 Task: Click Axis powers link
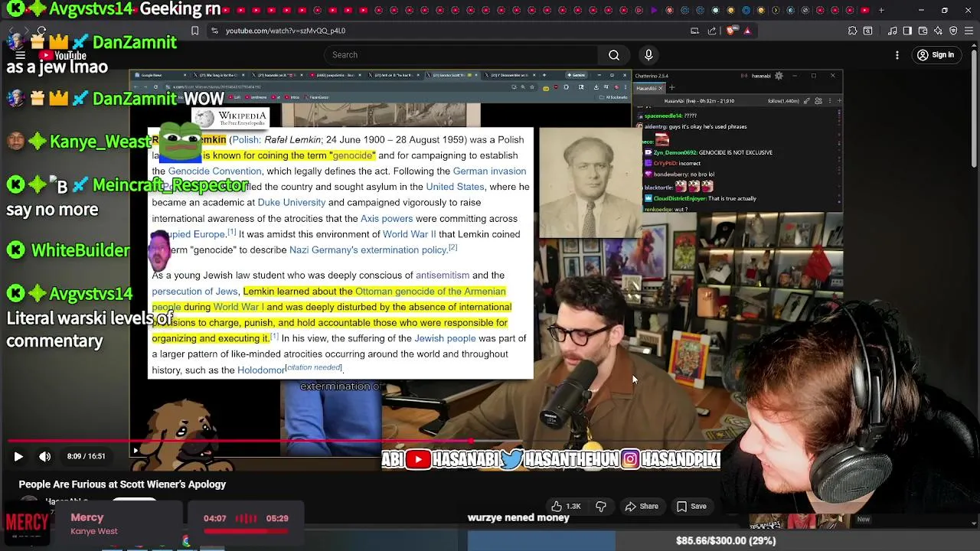(387, 219)
